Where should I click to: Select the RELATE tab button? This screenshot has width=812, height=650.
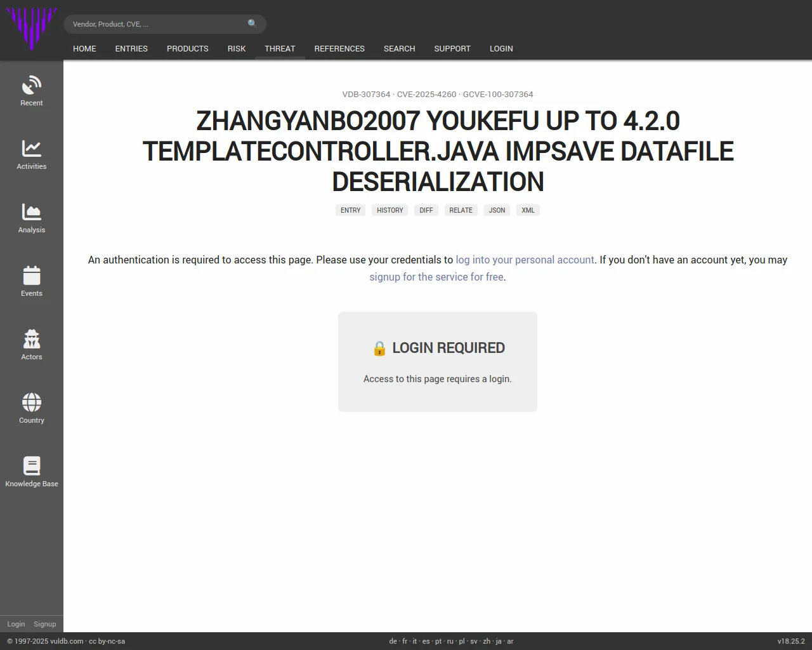coord(461,210)
